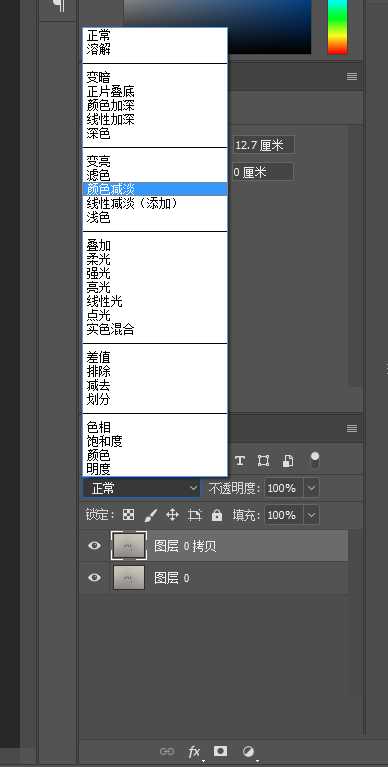Toggle lock transparent pixels checkerboard icon
The width and height of the screenshot is (388, 767).
pos(129,515)
